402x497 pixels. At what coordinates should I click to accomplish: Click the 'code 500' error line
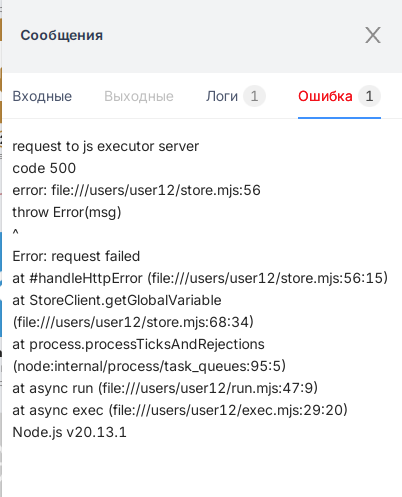(x=44, y=168)
